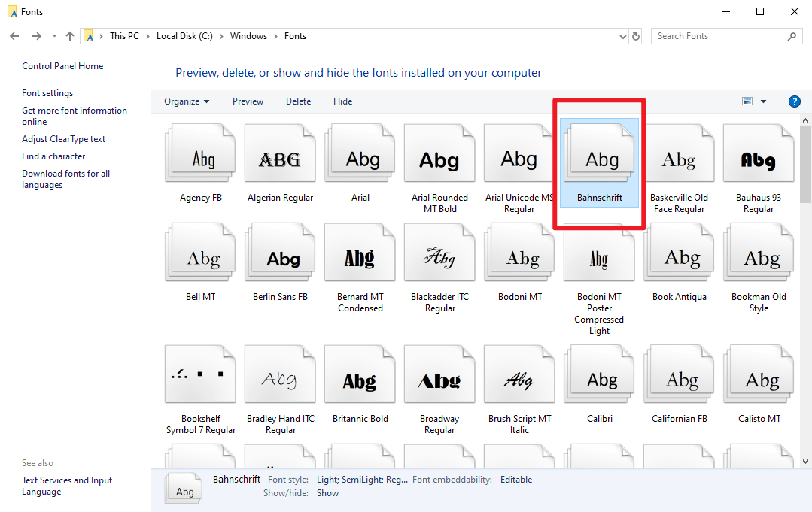Select the Berlin Sans FB font icon
The width and height of the screenshot is (812, 512).
click(280, 253)
